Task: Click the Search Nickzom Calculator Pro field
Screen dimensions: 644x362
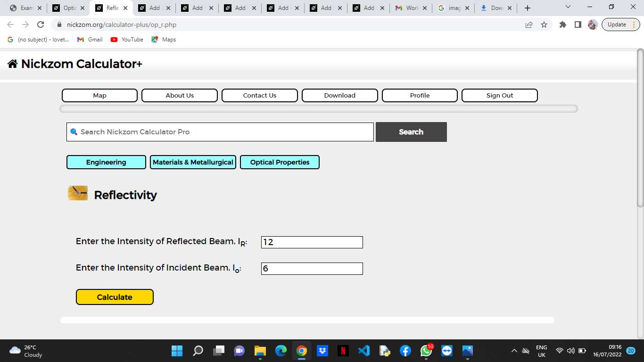Action: click(220, 132)
